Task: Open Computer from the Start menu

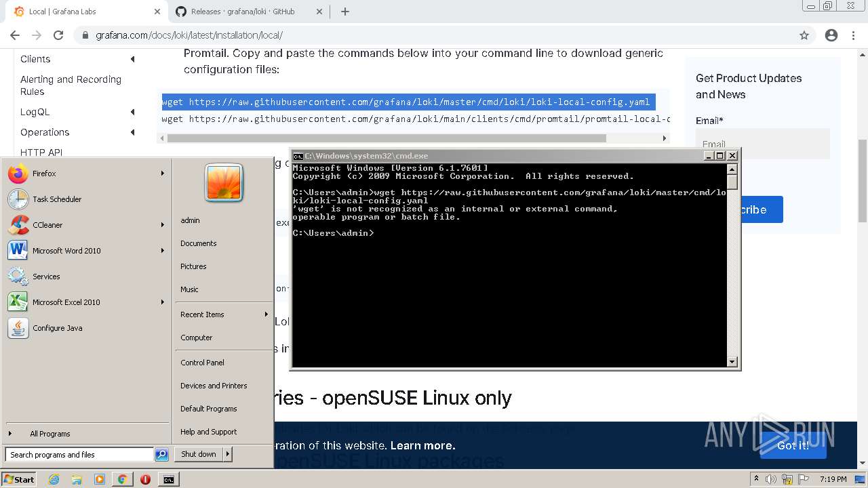Action: (197, 338)
